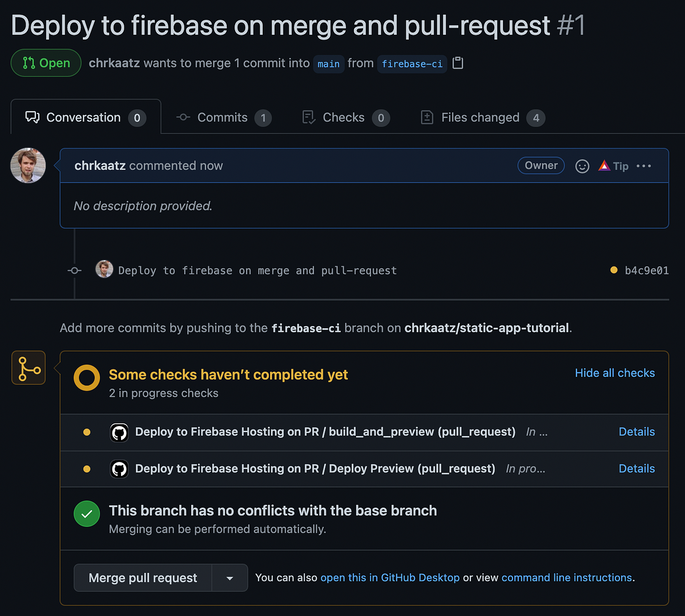Hide all checks in the status section
Screen dimensions: 685x616
[x=614, y=373]
